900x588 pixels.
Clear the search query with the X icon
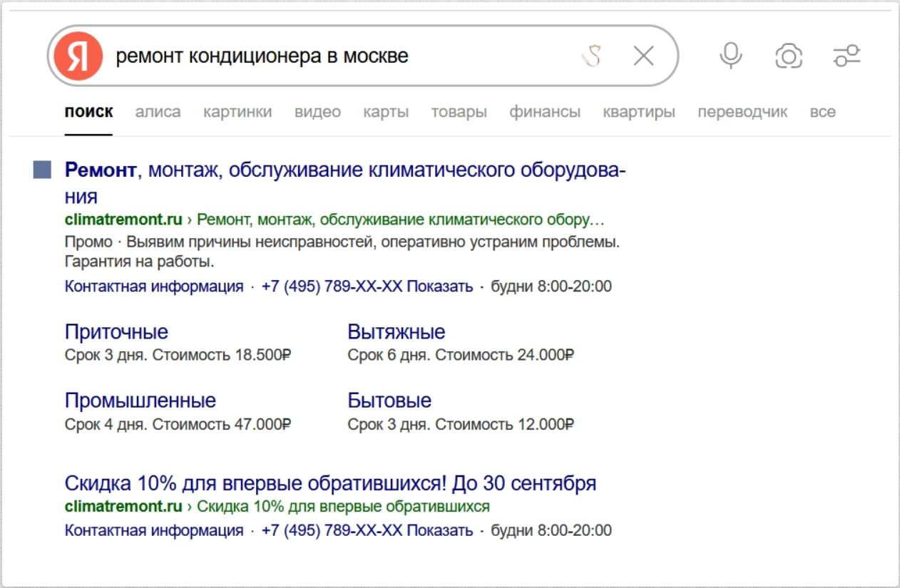coord(644,55)
